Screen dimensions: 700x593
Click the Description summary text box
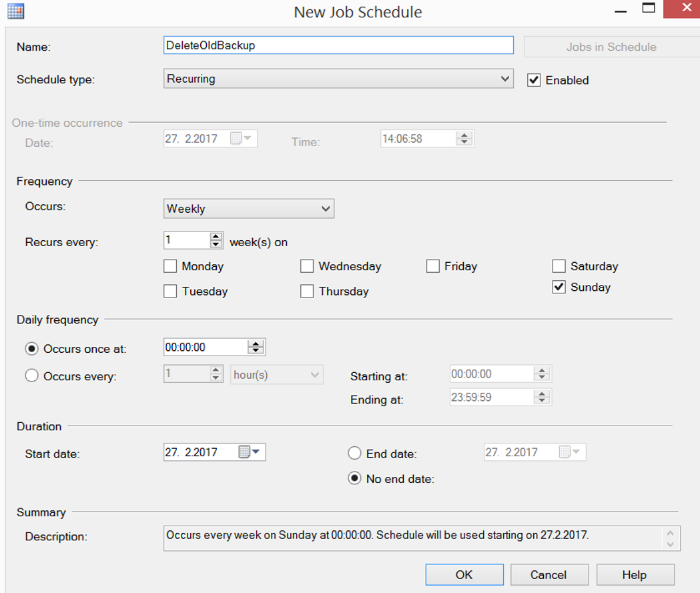(422, 538)
